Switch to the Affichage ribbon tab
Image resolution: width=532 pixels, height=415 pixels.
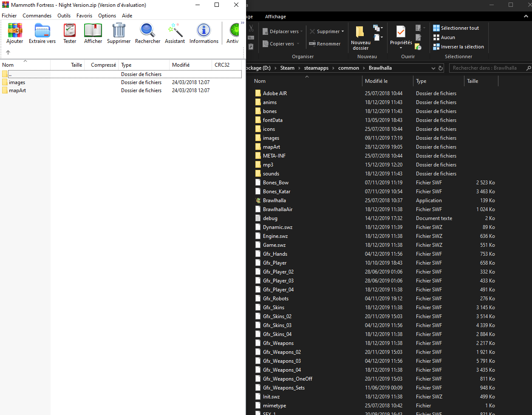tap(275, 17)
